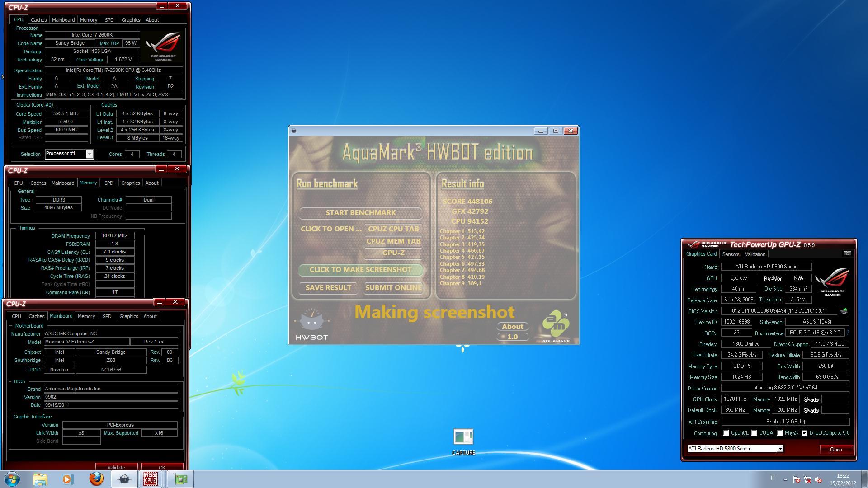The image size is (868, 488).
Task: Open the Graphics tab in the top CPU-Z window
Action: click(x=131, y=20)
